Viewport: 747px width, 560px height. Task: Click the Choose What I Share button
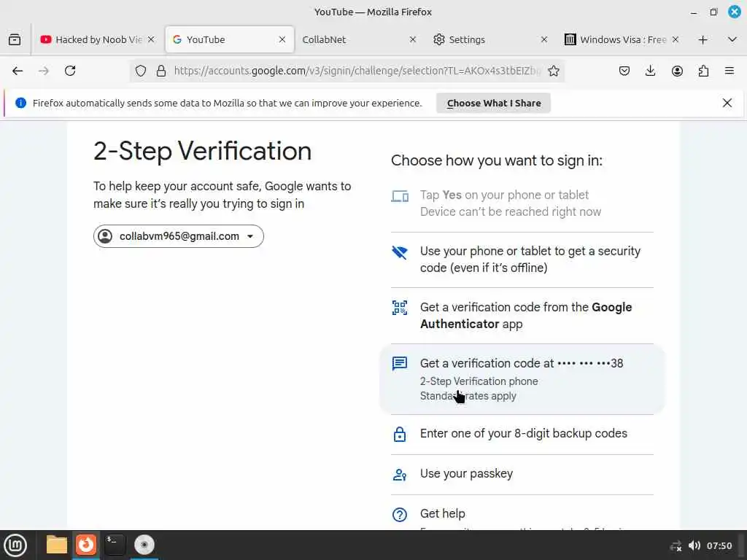tap(494, 104)
